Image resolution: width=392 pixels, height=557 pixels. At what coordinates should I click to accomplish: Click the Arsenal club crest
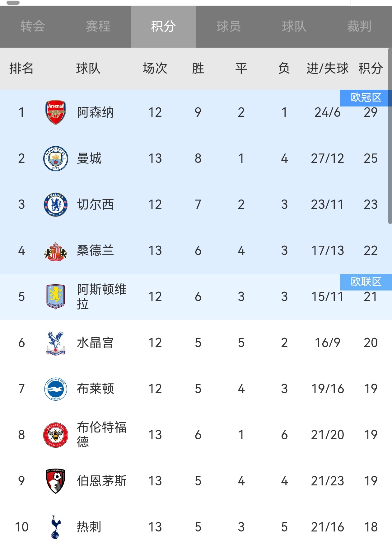(x=55, y=112)
